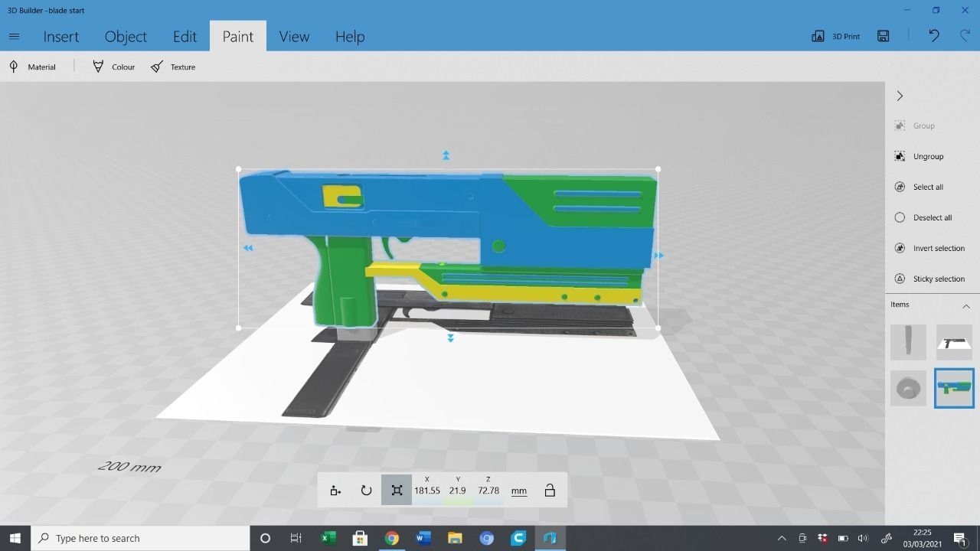
Task: Open the View menu
Action: 294,36
